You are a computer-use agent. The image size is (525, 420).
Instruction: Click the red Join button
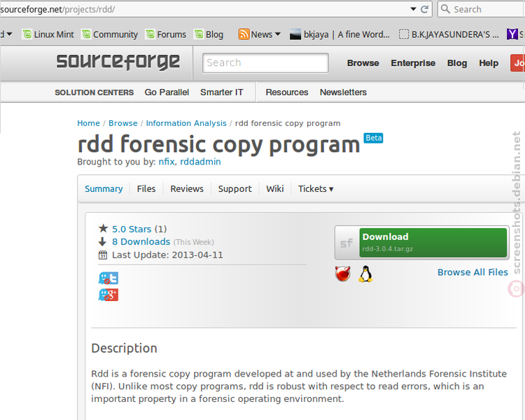coord(517,63)
